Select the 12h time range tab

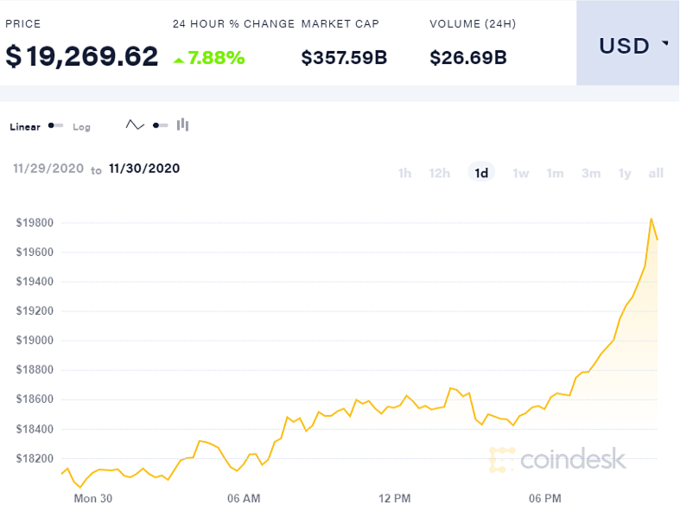[439, 173]
